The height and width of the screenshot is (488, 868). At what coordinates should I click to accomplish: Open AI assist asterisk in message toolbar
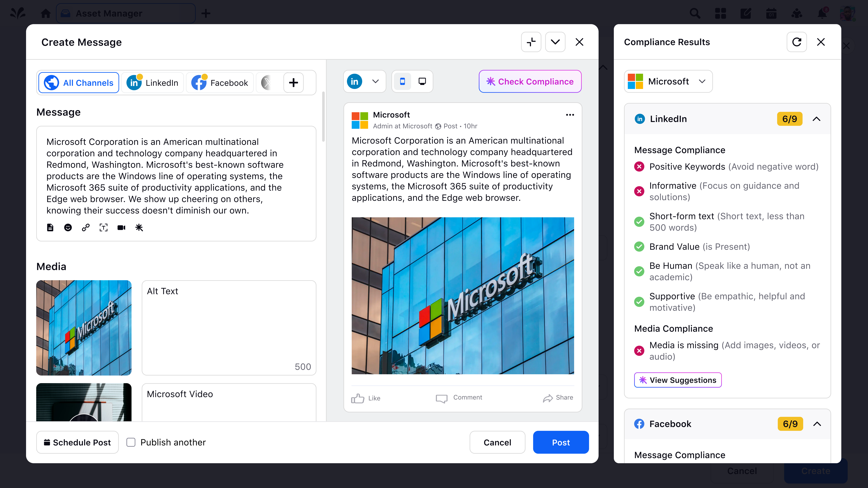pos(139,227)
